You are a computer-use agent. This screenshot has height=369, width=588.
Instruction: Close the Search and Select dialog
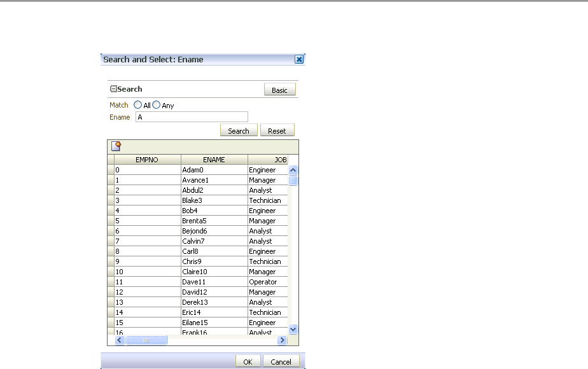tap(299, 59)
